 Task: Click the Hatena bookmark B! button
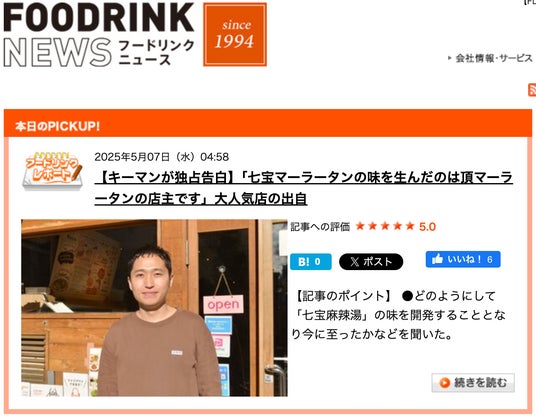coord(311,262)
